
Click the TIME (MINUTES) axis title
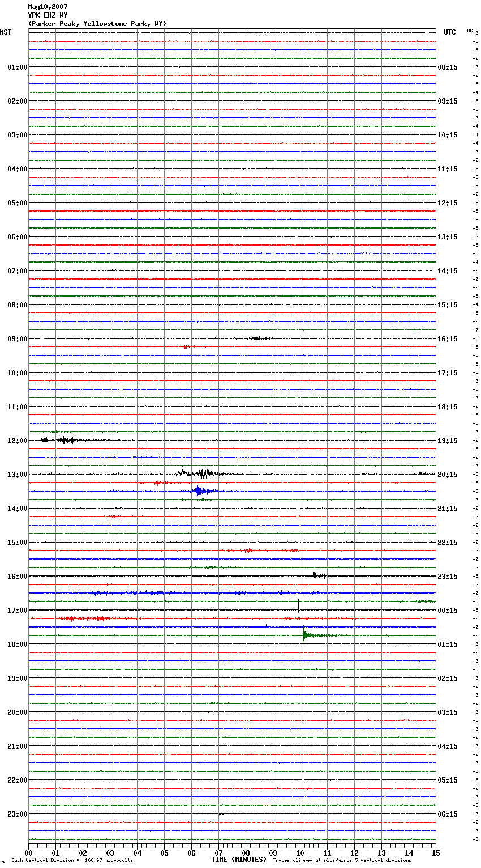239,860
